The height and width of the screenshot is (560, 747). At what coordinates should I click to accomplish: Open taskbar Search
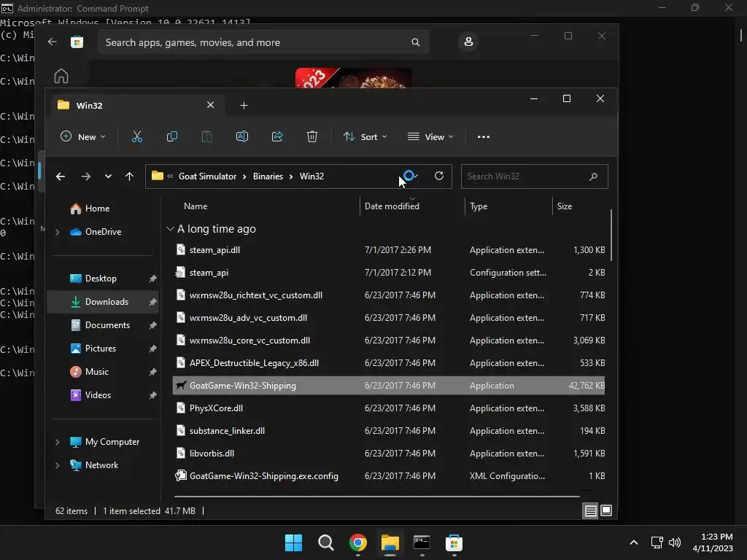click(326, 542)
